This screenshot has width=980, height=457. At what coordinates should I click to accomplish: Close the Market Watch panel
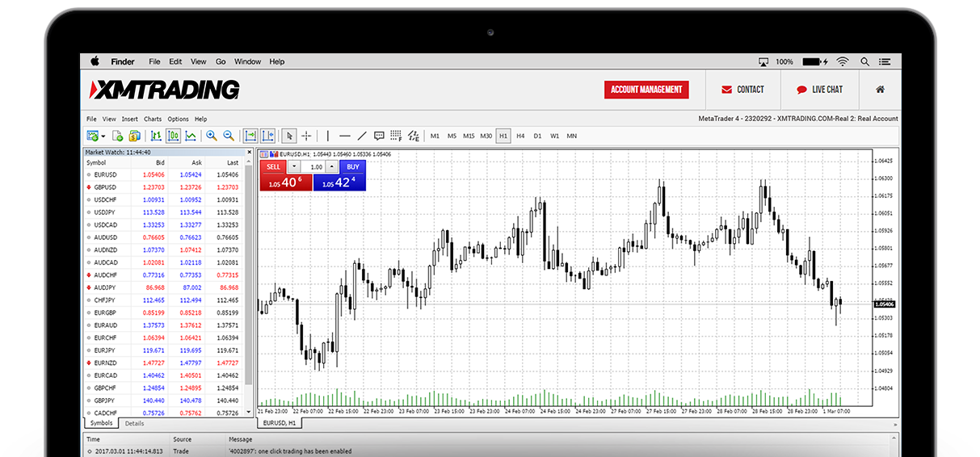248,152
